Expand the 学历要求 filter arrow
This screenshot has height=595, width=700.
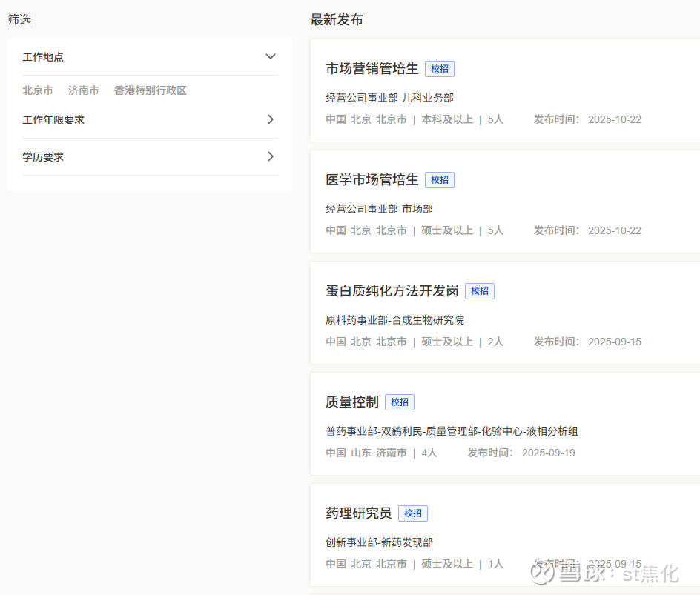pyautogui.click(x=271, y=156)
